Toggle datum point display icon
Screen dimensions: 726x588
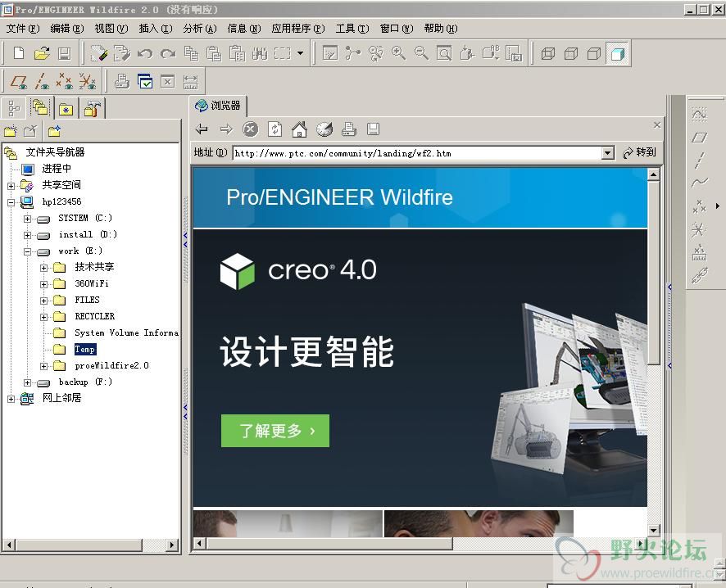click(65, 81)
